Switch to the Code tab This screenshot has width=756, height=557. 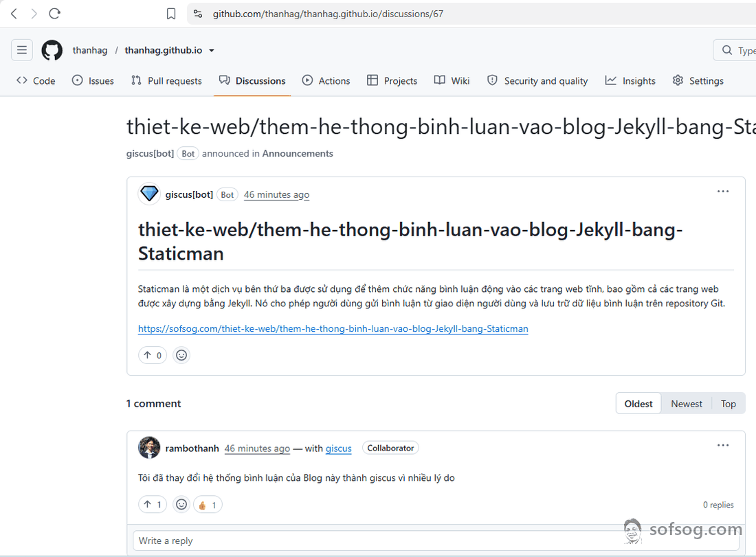point(36,80)
